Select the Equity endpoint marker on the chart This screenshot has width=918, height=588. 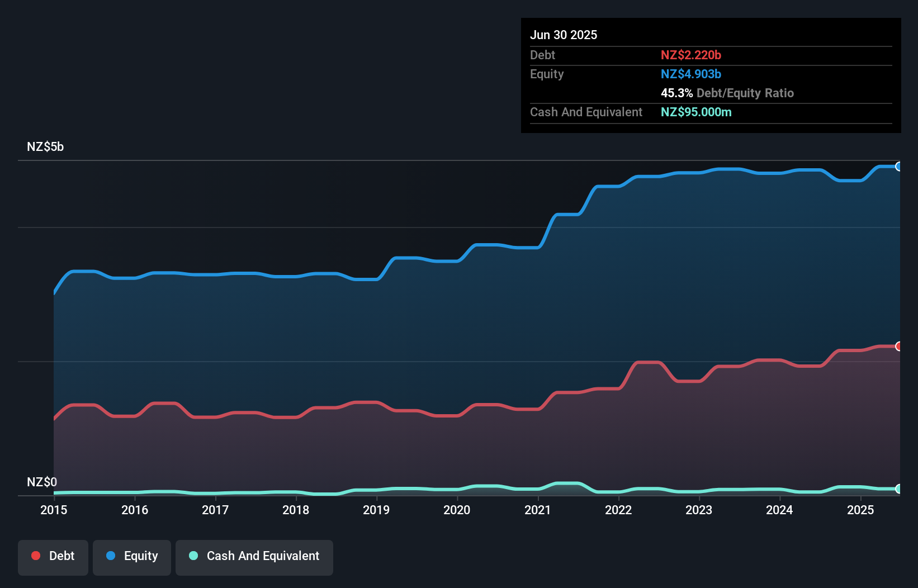tap(898, 167)
